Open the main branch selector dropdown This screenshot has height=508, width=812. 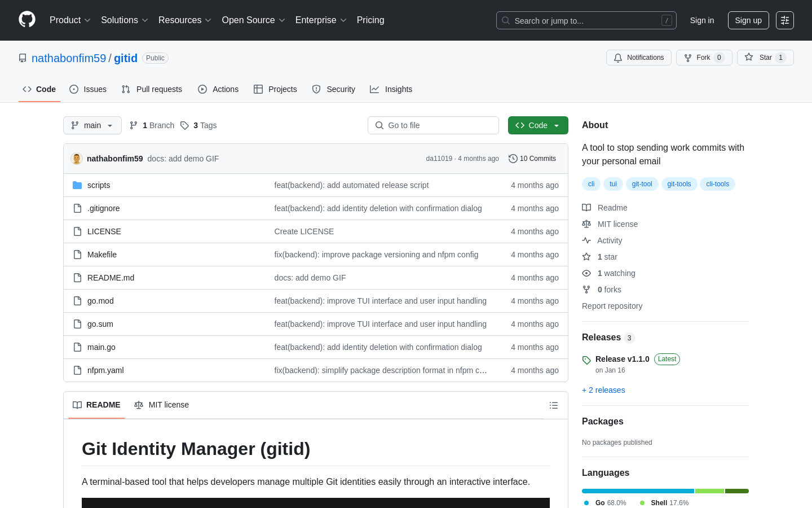tap(92, 125)
